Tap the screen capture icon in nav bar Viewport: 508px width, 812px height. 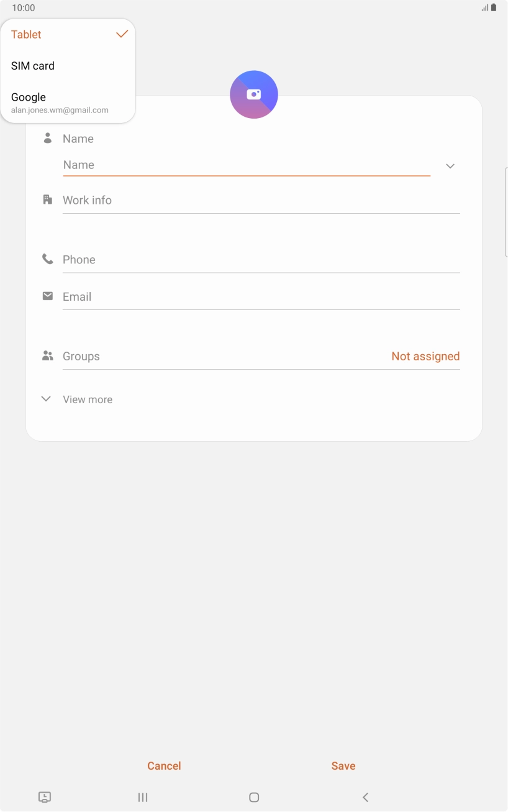coord(45,797)
